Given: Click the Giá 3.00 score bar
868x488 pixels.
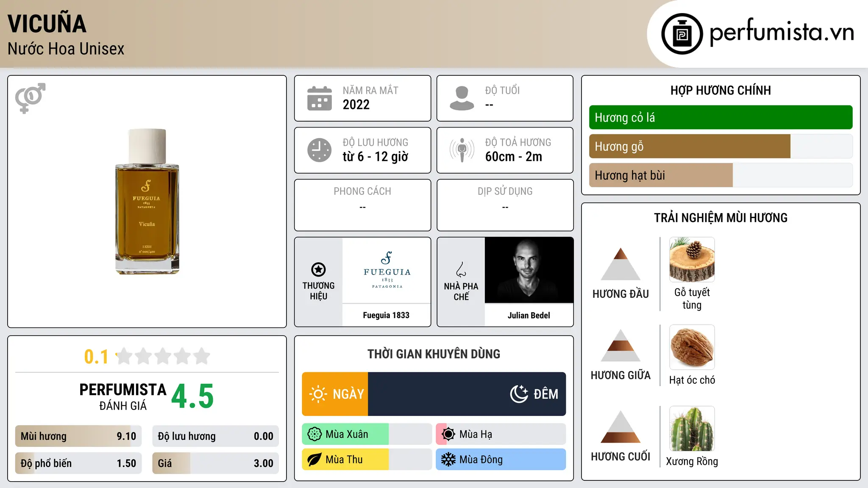Looking at the screenshot, I should [x=215, y=463].
